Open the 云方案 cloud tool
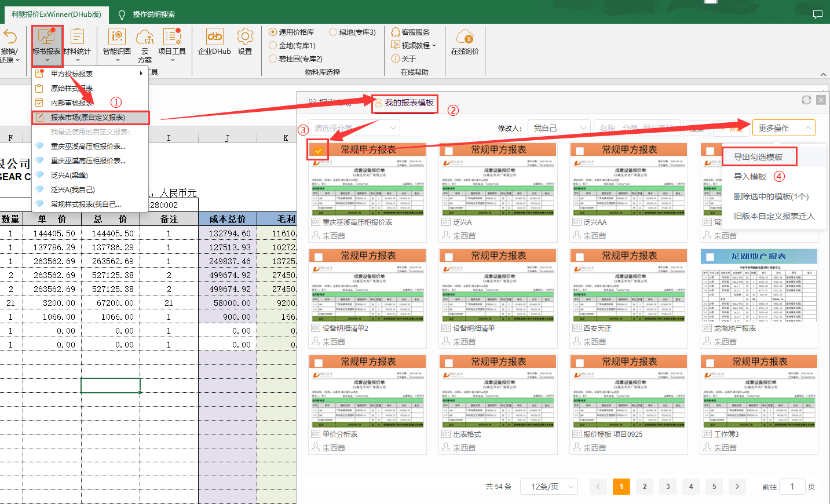The image size is (830, 504). click(145, 45)
